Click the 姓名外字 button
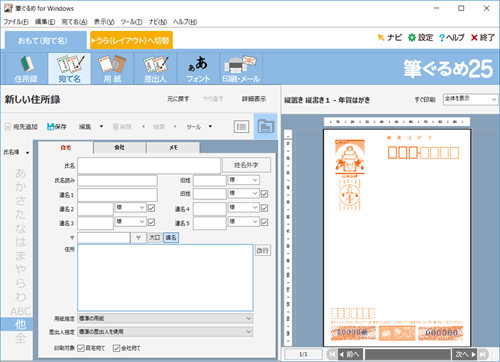The height and width of the screenshot is (362, 500). (246, 165)
